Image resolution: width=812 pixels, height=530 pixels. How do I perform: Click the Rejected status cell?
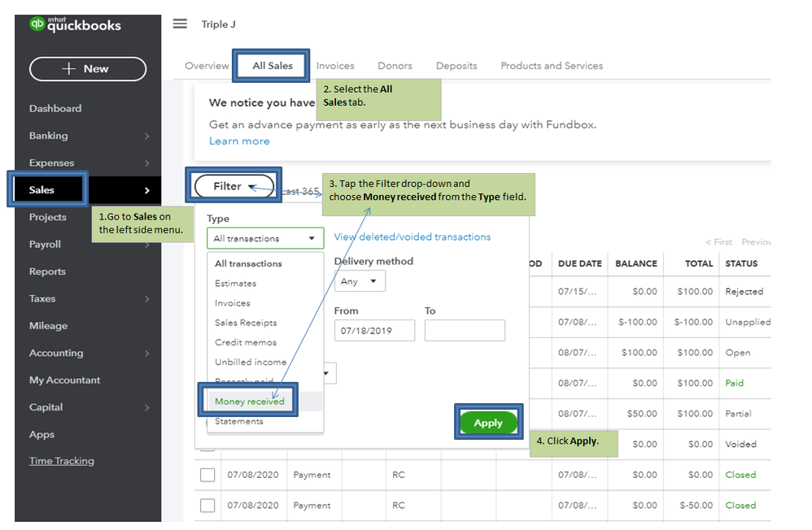point(744,291)
